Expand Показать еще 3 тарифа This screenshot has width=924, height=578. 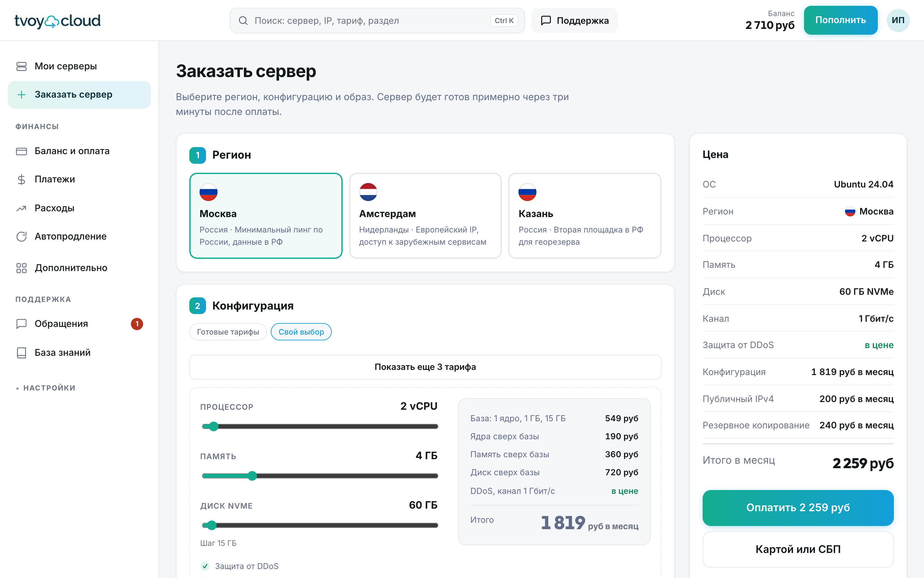click(425, 367)
